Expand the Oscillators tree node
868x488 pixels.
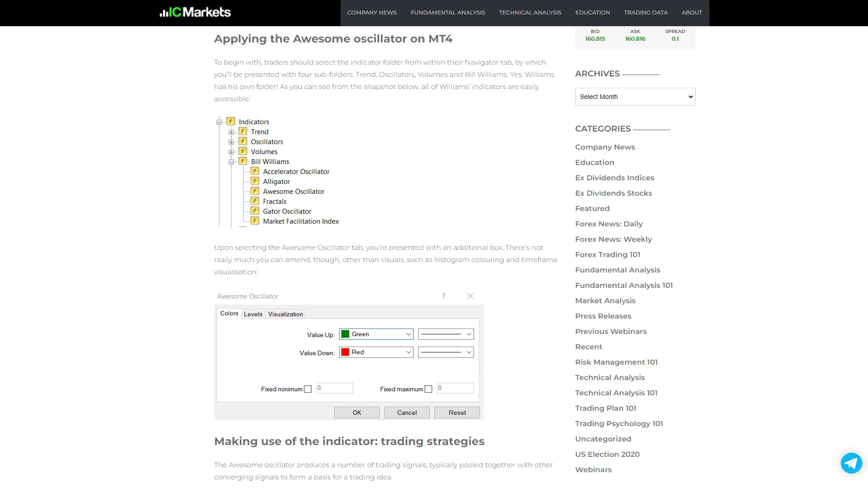(231, 142)
